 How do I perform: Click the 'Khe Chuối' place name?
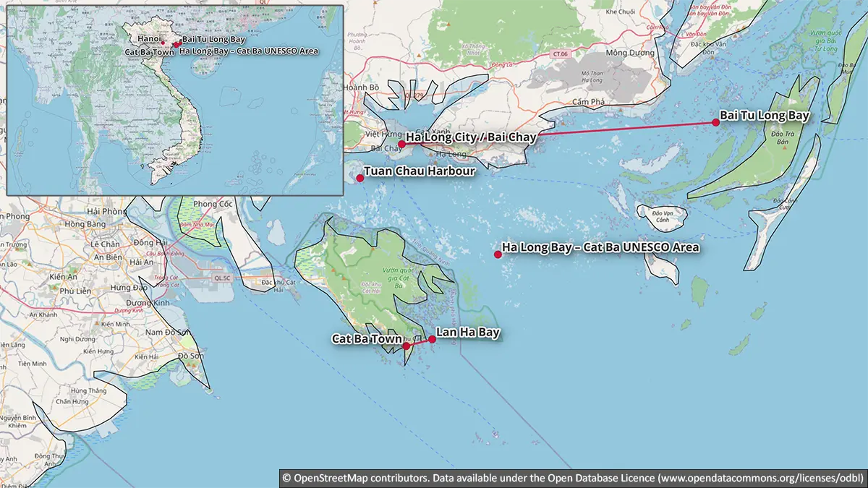pyautogui.click(x=621, y=12)
